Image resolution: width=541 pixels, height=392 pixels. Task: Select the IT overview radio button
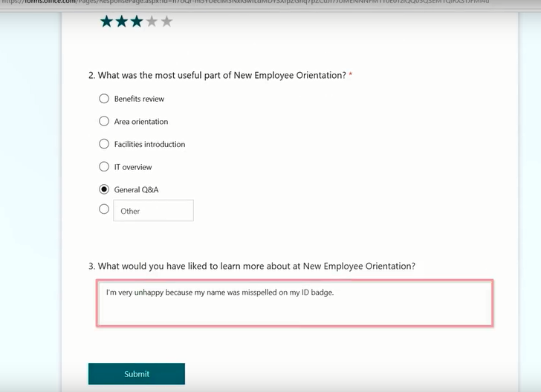pyautogui.click(x=104, y=167)
